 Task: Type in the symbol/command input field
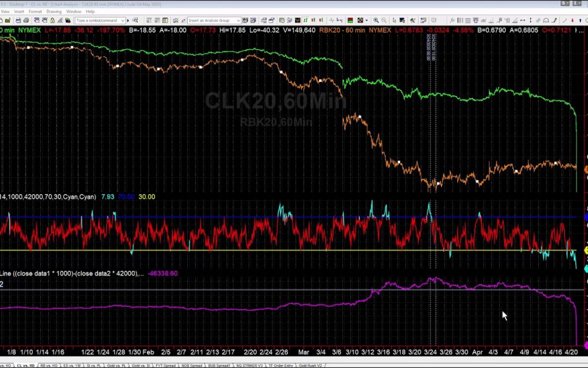tap(99, 20)
